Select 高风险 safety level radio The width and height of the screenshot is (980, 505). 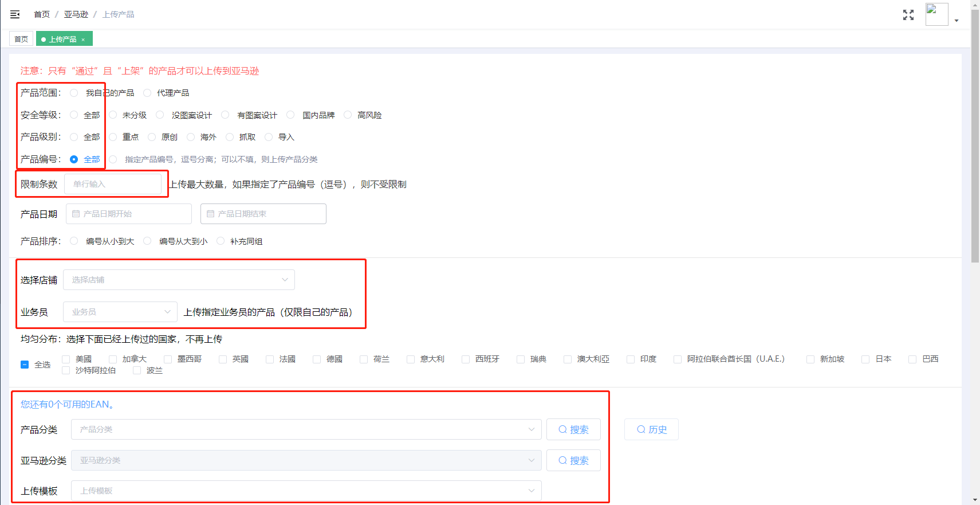(x=348, y=115)
